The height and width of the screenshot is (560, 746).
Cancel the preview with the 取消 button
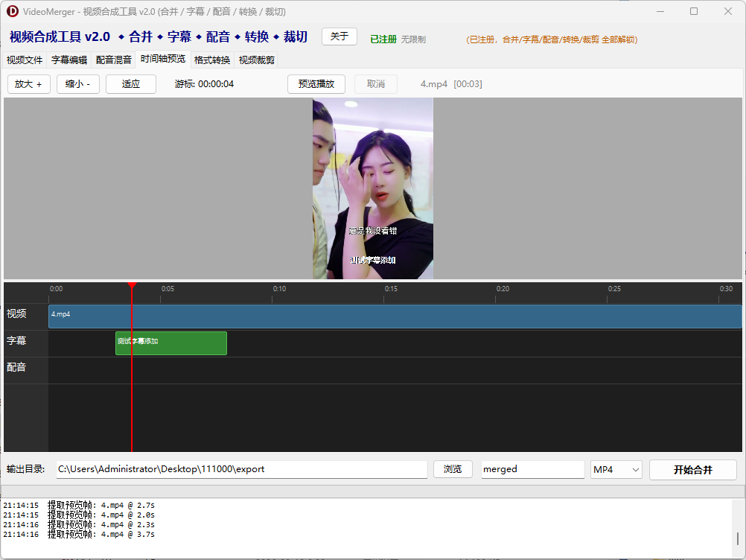coord(375,84)
